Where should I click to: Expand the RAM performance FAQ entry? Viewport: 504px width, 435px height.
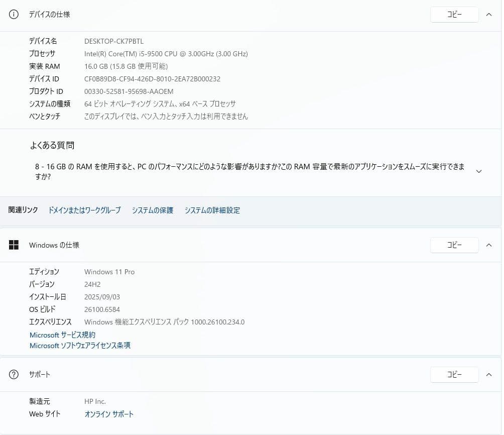point(479,171)
